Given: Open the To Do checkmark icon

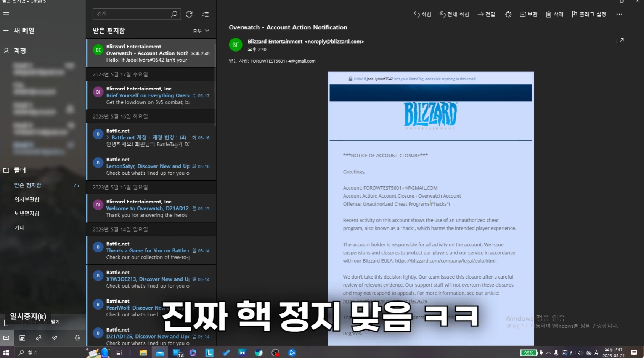Looking at the screenshot, I should (55, 338).
